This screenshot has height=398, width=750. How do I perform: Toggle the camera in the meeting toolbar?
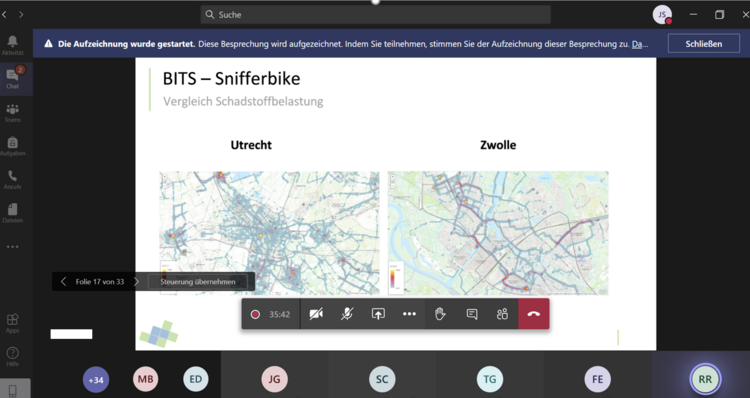(x=316, y=314)
